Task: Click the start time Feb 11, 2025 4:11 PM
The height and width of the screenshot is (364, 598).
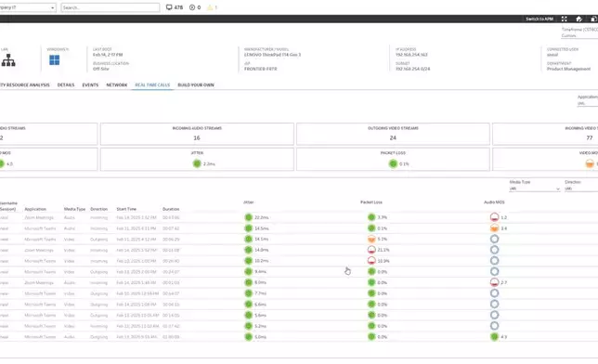Action: tap(136, 228)
